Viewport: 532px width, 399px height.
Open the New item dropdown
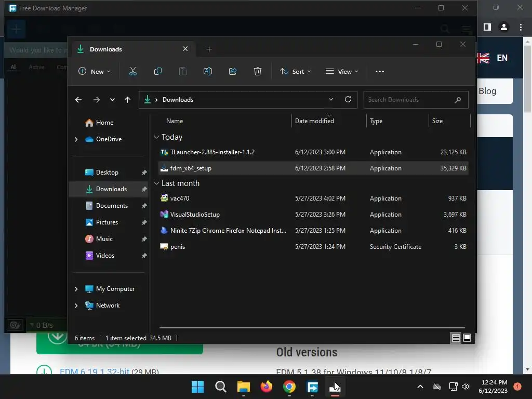point(95,72)
